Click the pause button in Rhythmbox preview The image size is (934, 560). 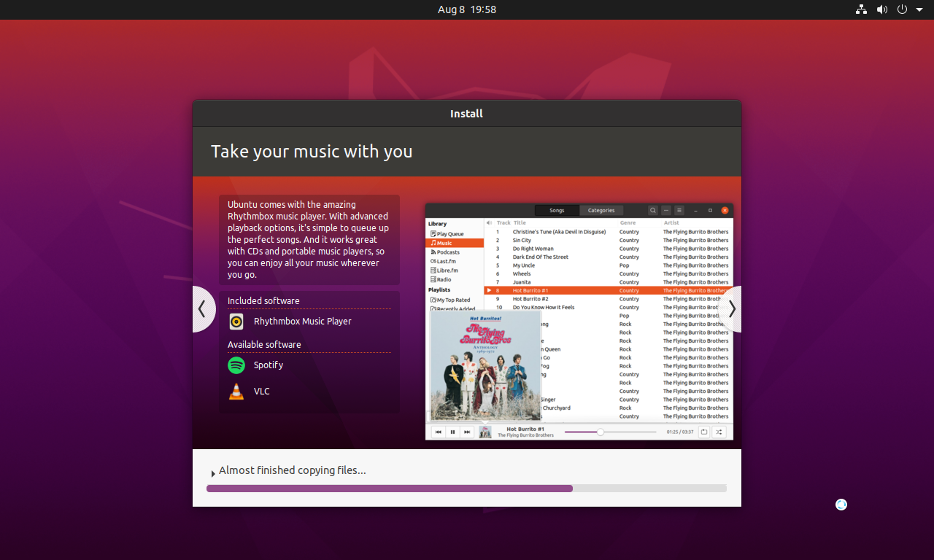point(452,432)
